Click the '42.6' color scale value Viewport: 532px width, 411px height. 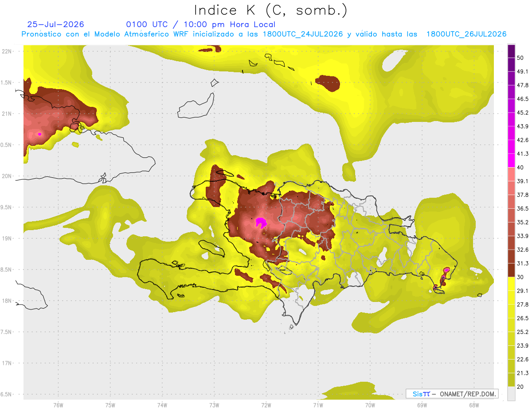523,140
